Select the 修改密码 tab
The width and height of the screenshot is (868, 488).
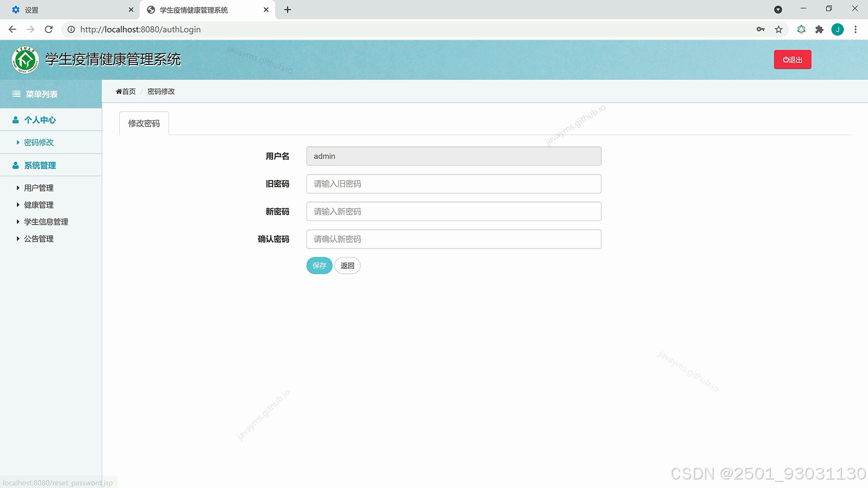click(x=144, y=123)
